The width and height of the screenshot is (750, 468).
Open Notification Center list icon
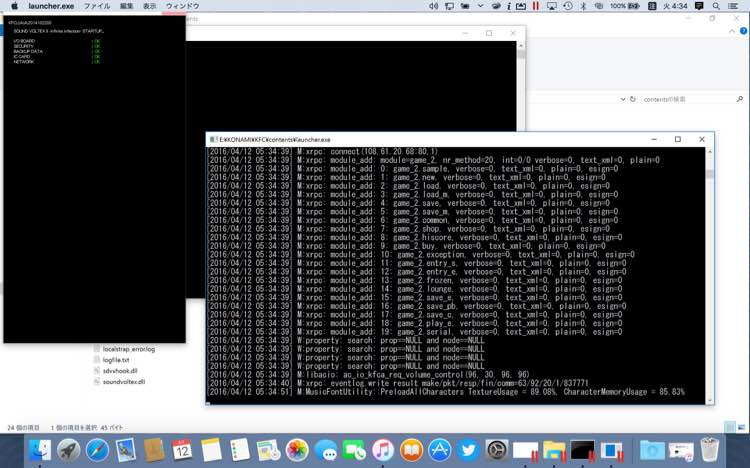733,6
